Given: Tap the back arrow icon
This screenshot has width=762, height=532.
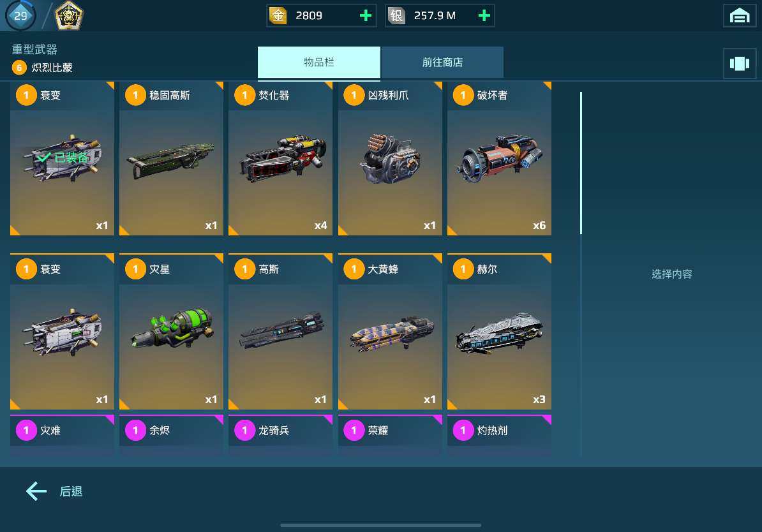Looking at the screenshot, I should tap(36, 491).
